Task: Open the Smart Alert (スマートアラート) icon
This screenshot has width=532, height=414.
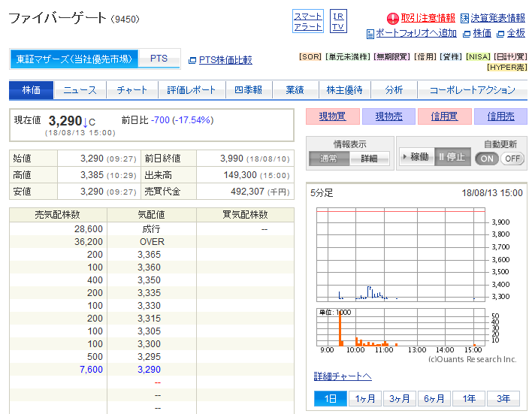Action: [307, 21]
